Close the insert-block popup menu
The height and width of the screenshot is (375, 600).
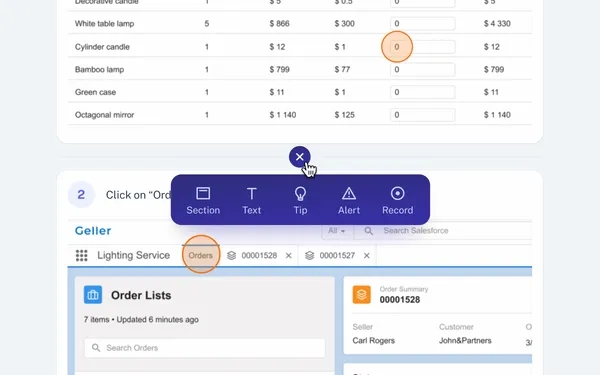tap(300, 157)
